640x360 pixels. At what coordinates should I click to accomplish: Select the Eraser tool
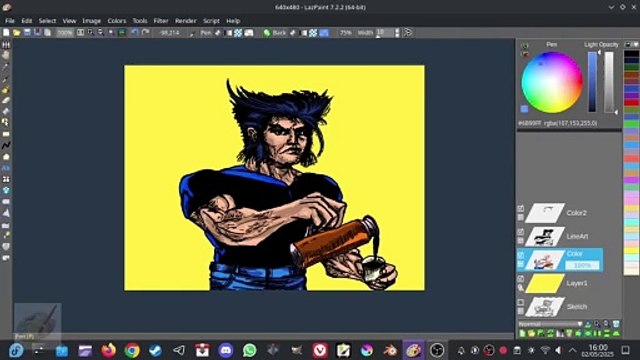6,100
